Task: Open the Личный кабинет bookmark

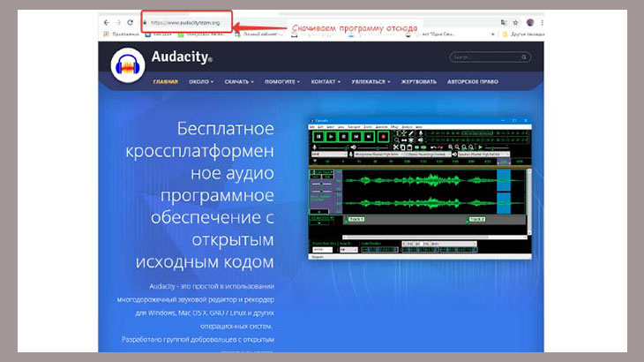Action: pos(258,34)
